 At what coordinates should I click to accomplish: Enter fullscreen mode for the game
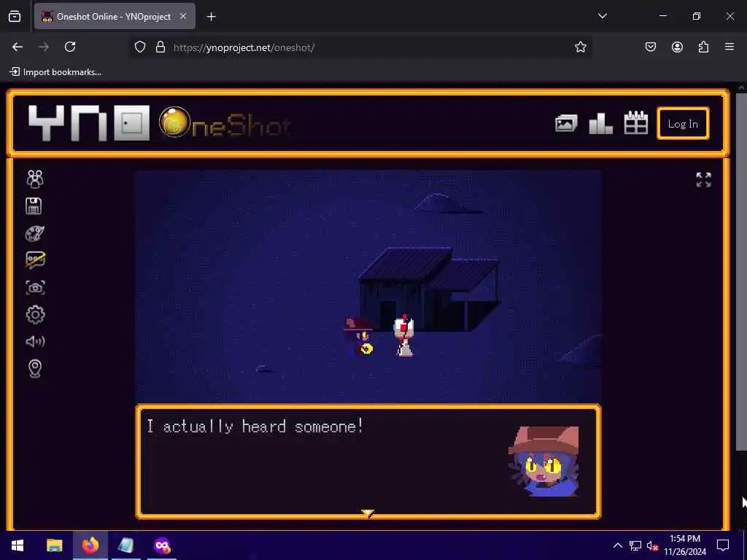(x=703, y=179)
